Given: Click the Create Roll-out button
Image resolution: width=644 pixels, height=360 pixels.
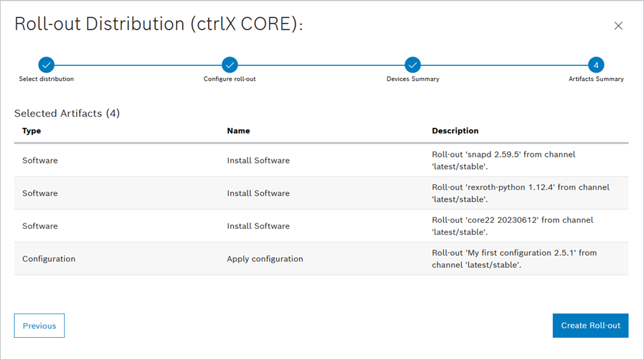Looking at the screenshot, I should click(x=590, y=325).
